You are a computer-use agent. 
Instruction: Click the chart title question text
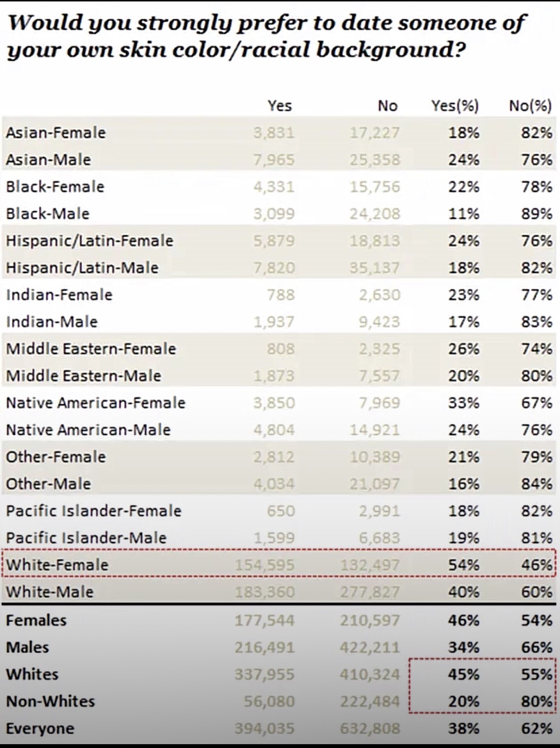point(267,37)
